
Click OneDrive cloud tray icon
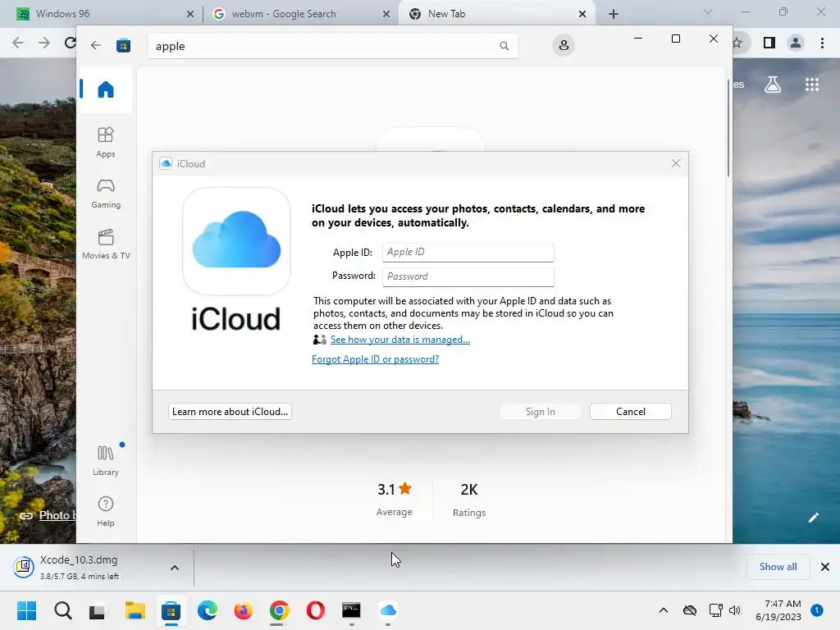click(690, 610)
